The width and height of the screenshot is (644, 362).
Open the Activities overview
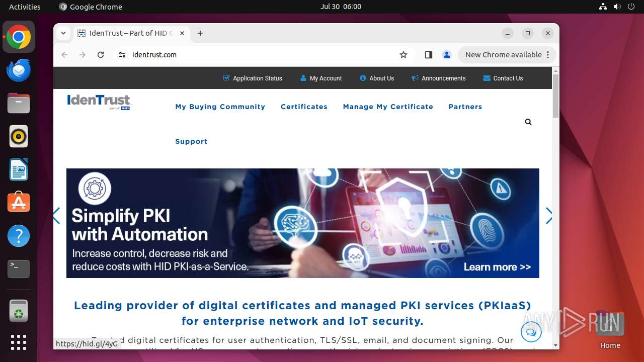(x=25, y=7)
